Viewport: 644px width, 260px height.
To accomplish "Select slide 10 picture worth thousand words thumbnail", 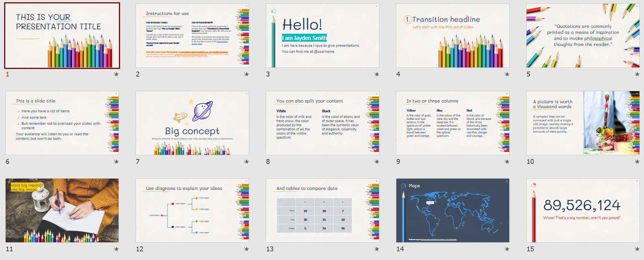I will point(583,123).
